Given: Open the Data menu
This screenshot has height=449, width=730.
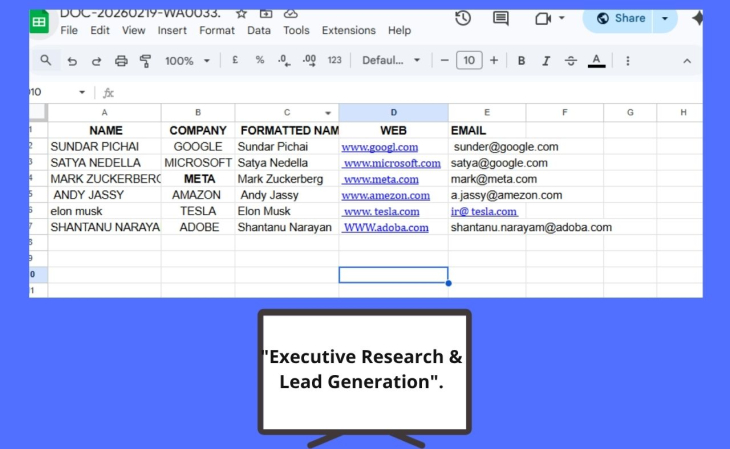Looking at the screenshot, I should pyautogui.click(x=259, y=30).
